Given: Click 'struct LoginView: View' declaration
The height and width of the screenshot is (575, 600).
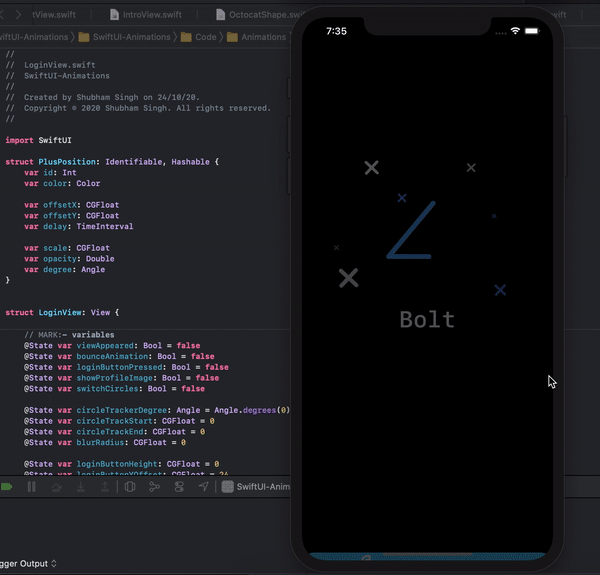Looking at the screenshot, I should (62, 313).
